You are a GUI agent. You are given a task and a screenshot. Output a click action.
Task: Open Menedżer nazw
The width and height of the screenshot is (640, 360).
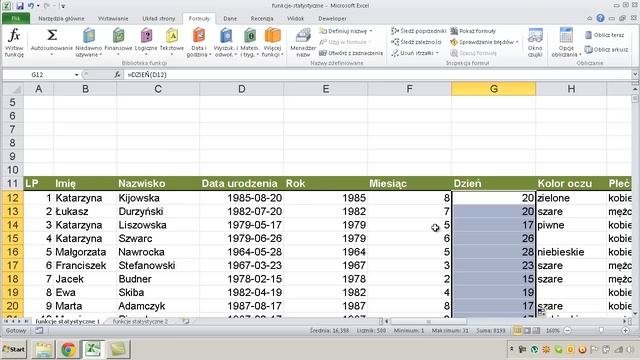coord(303,42)
